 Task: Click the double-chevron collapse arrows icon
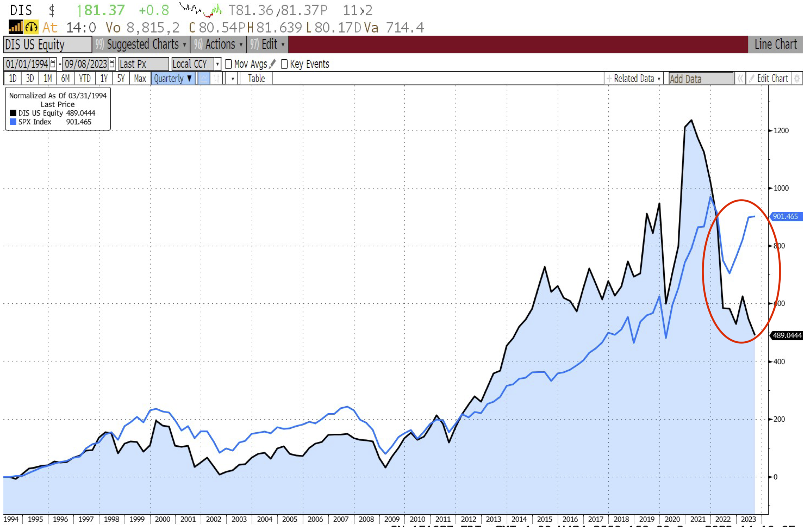click(x=740, y=79)
